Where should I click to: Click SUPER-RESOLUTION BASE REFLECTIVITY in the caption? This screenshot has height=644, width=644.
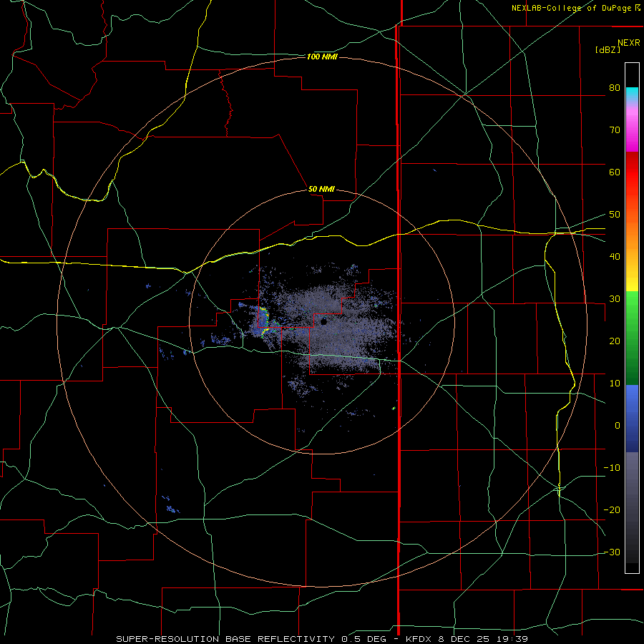[x=225, y=639]
